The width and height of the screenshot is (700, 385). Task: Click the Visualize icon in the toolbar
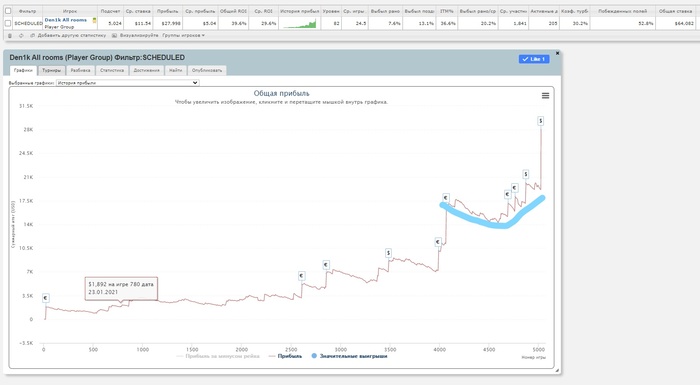click(x=114, y=35)
